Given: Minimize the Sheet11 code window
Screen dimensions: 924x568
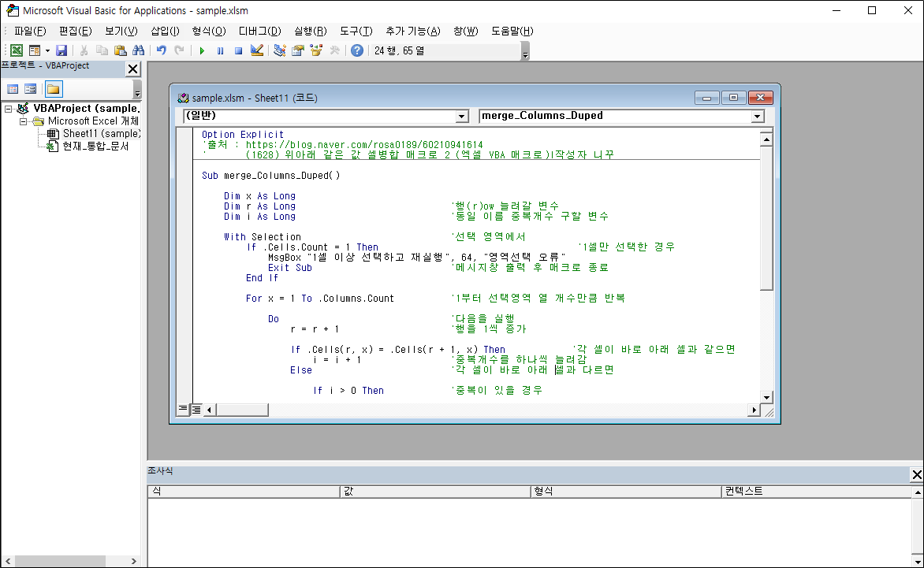Looking at the screenshot, I should (x=706, y=98).
